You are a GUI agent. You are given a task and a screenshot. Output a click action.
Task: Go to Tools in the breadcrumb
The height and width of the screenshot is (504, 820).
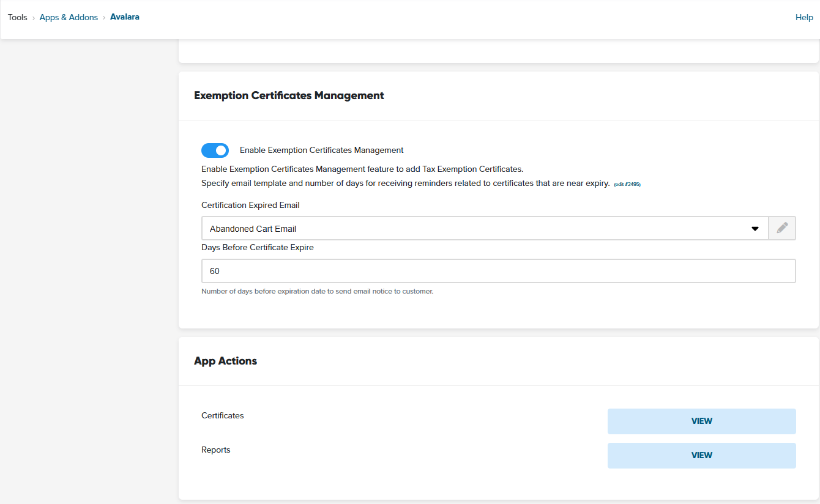[18, 17]
